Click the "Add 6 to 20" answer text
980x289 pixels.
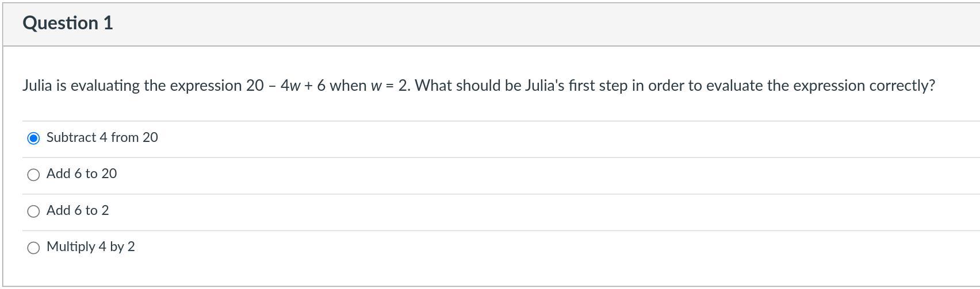[81, 174]
